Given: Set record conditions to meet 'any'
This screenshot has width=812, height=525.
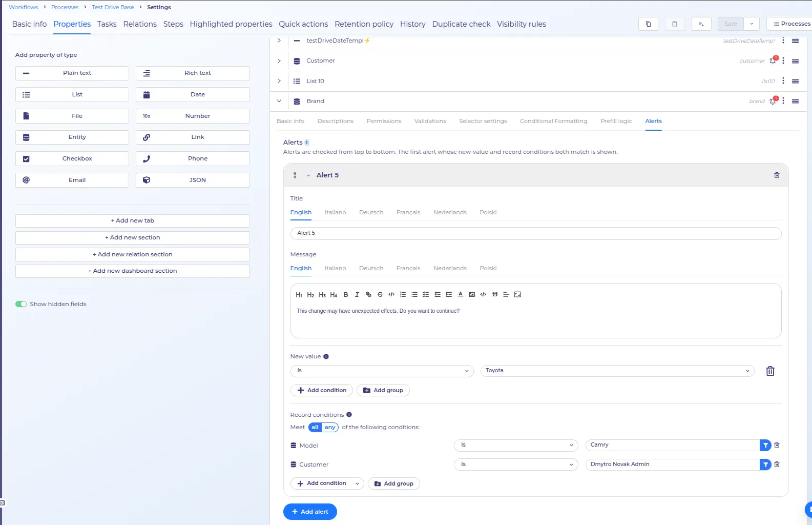Looking at the screenshot, I should point(330,428).
